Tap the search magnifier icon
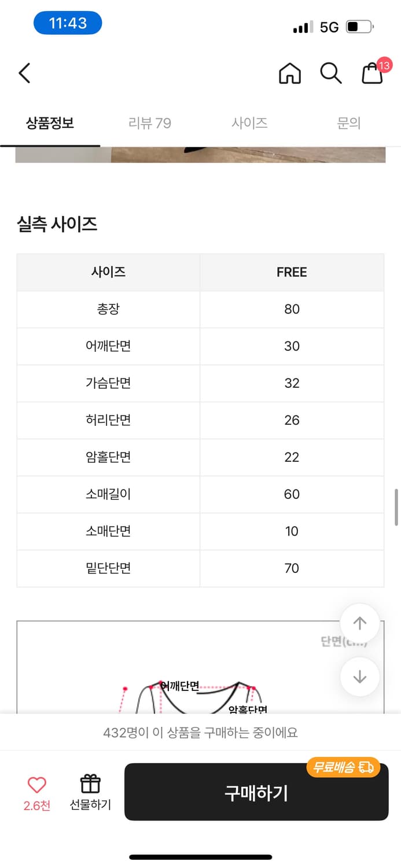The width and height of the screenshot is (401, 868). [330, 73]
